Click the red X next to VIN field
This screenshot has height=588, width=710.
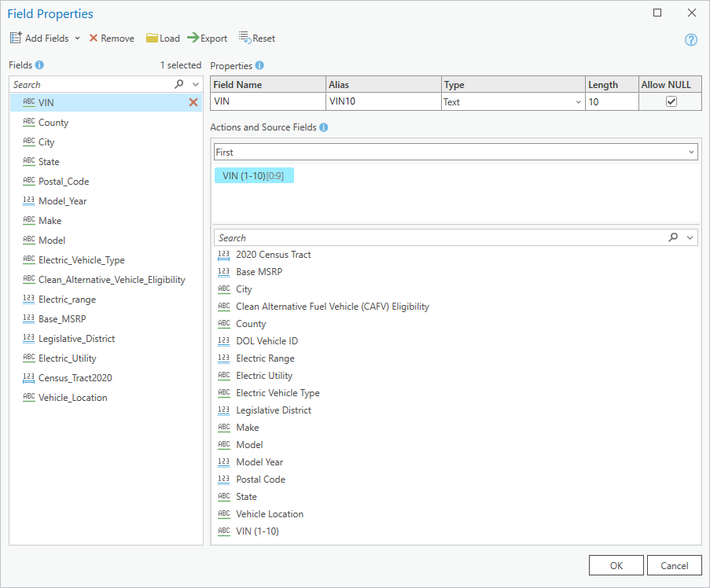192,101
